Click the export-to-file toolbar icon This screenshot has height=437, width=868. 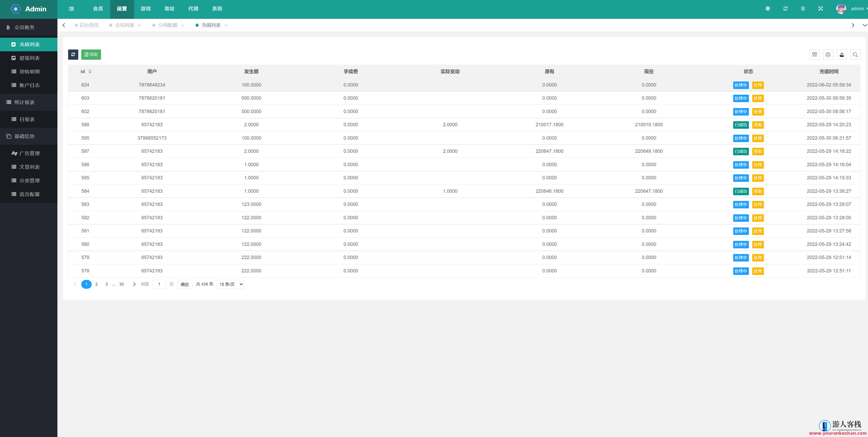[x=841, y=55]
